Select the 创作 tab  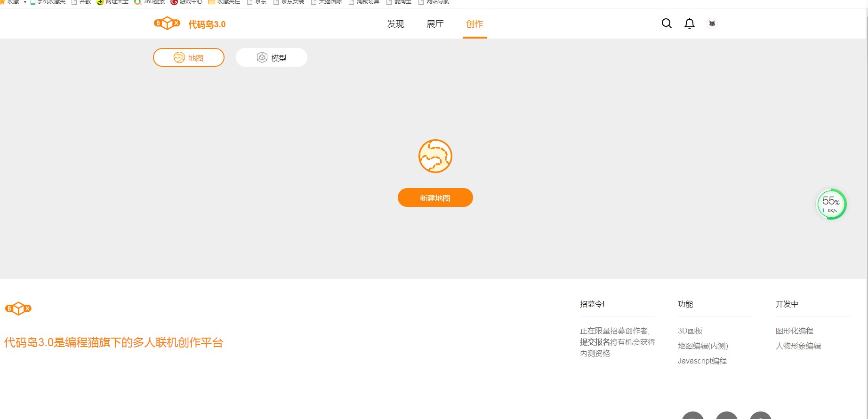474,24
